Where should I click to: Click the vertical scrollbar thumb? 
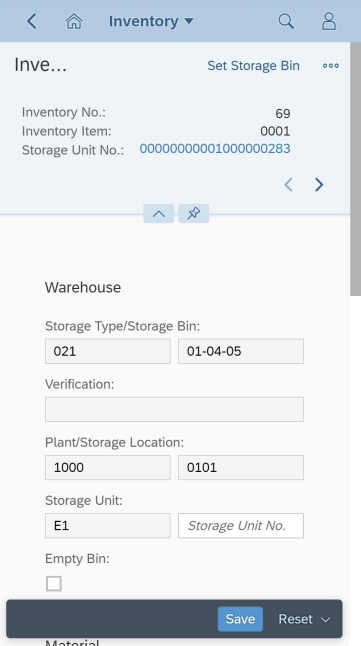[x=356, y=169]
